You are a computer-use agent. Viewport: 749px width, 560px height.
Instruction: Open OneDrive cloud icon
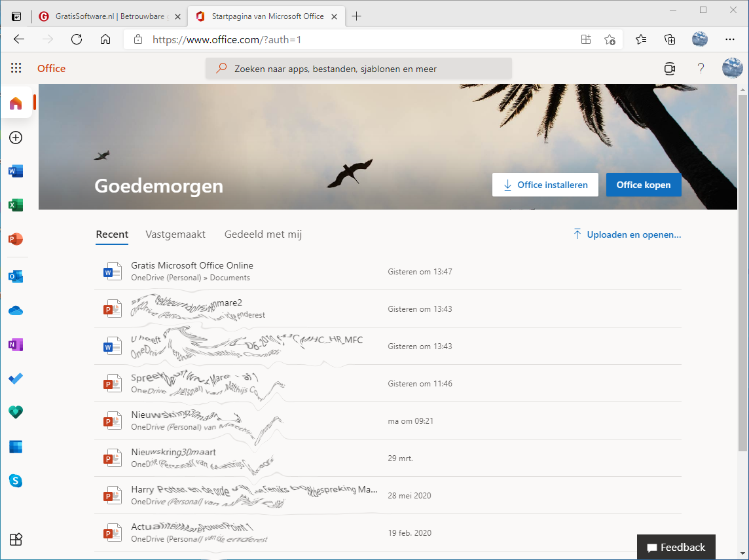16,310
